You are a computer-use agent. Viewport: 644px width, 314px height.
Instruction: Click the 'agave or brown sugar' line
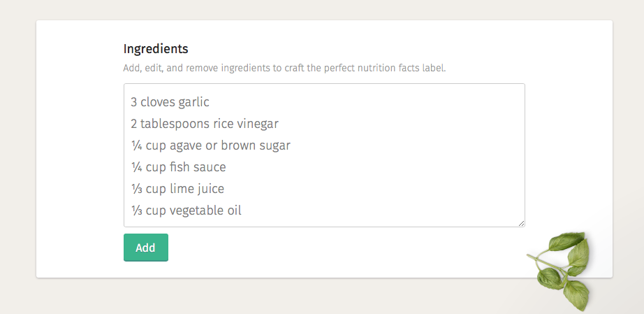211,145
